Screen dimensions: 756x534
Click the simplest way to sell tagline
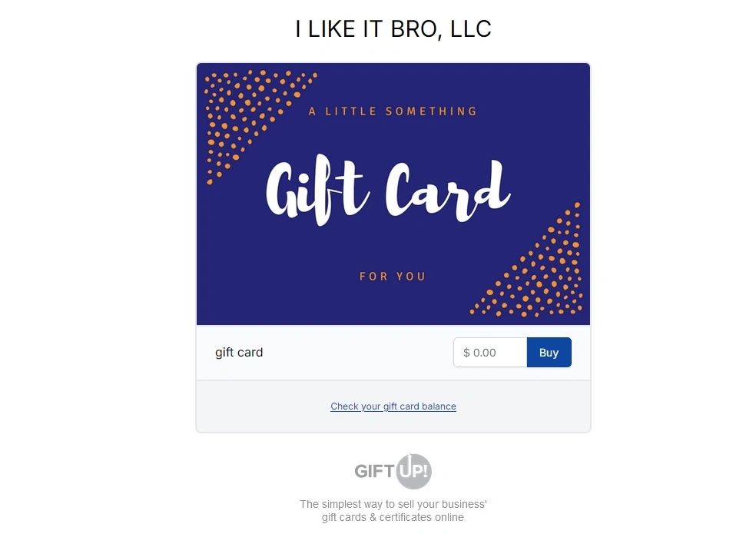tap(393, 504)
